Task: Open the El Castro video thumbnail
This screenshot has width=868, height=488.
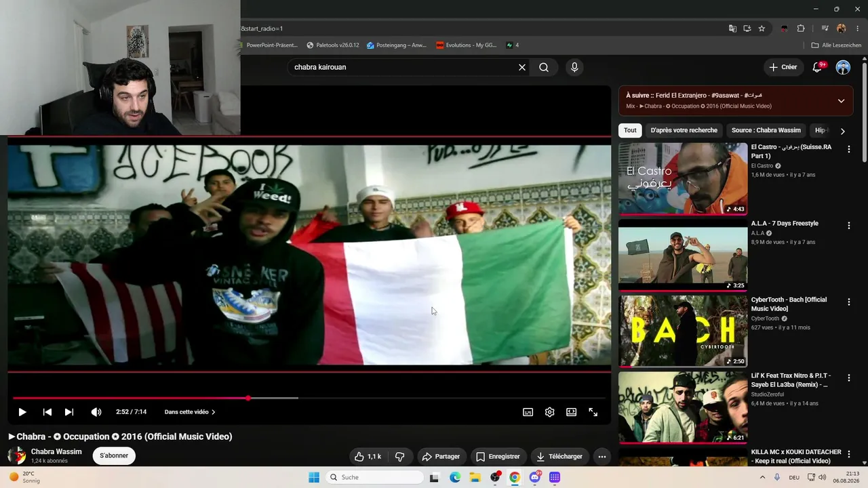Action: pyautogui.click(x=683, y=178)
